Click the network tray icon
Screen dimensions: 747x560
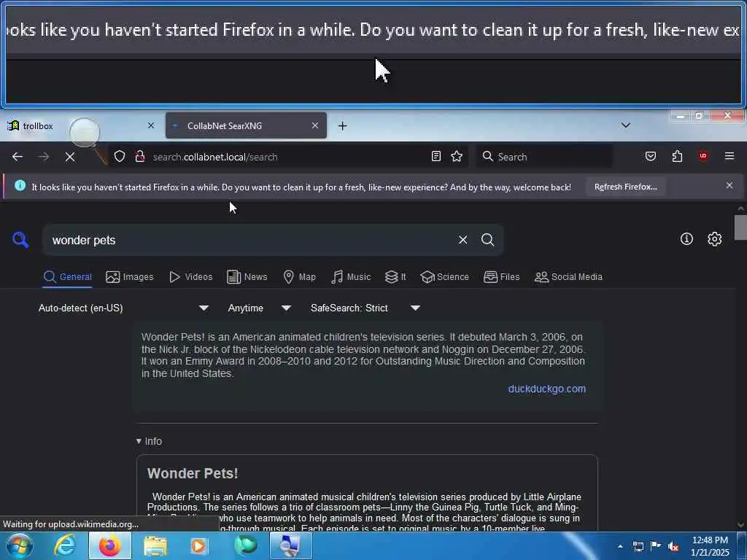pyautogui.click(x=638, y=546)
